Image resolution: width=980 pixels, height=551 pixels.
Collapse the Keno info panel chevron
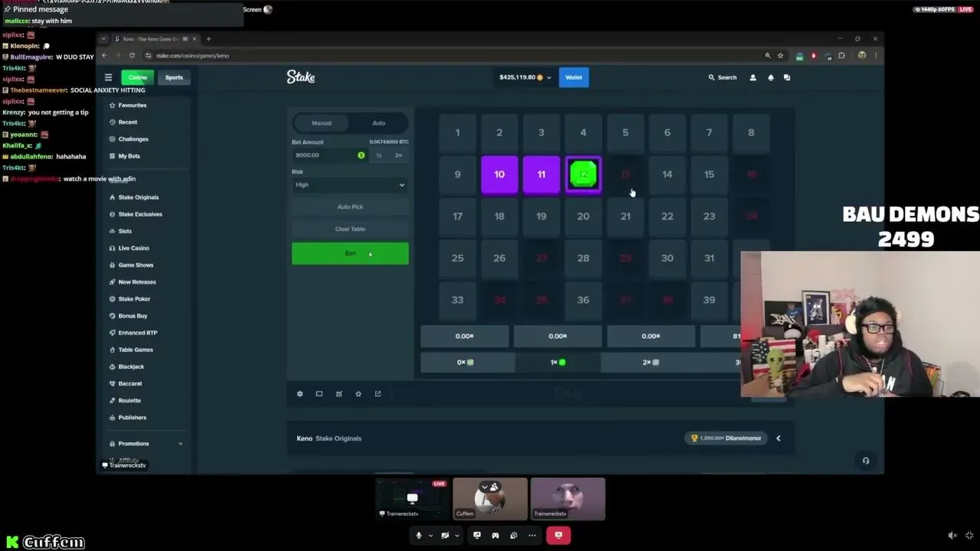click(x=779, y=439)
